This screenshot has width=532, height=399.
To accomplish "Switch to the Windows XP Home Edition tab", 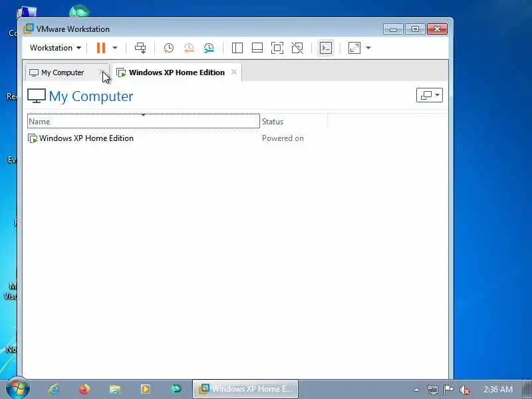I will point(177,72).
